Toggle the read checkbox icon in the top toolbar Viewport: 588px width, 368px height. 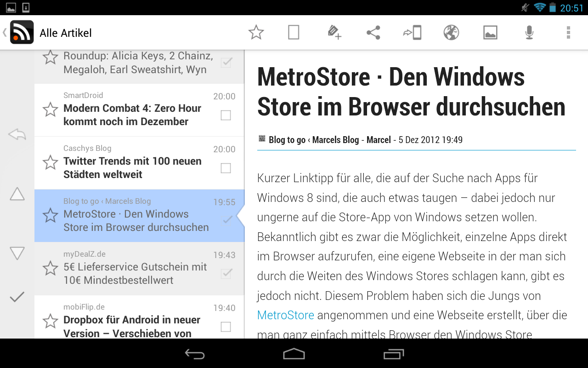point(294,33)
